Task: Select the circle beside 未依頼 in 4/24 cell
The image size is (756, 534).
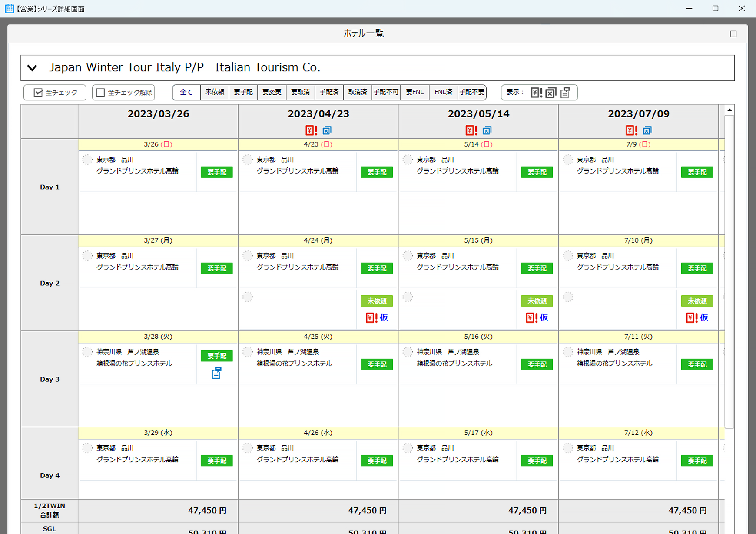Action: 248,297
